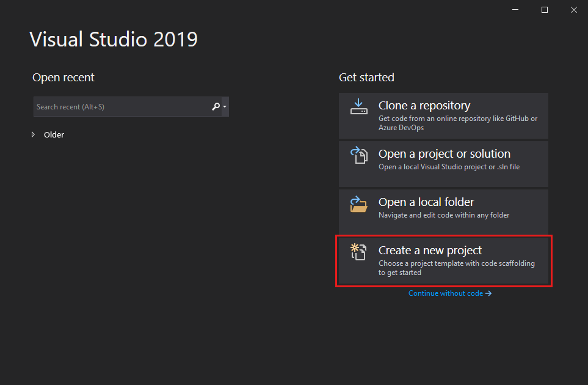Maximize the Visual Studio 2019 window
The width and height of the screenshot is (588, 385).
pos(544,10)
